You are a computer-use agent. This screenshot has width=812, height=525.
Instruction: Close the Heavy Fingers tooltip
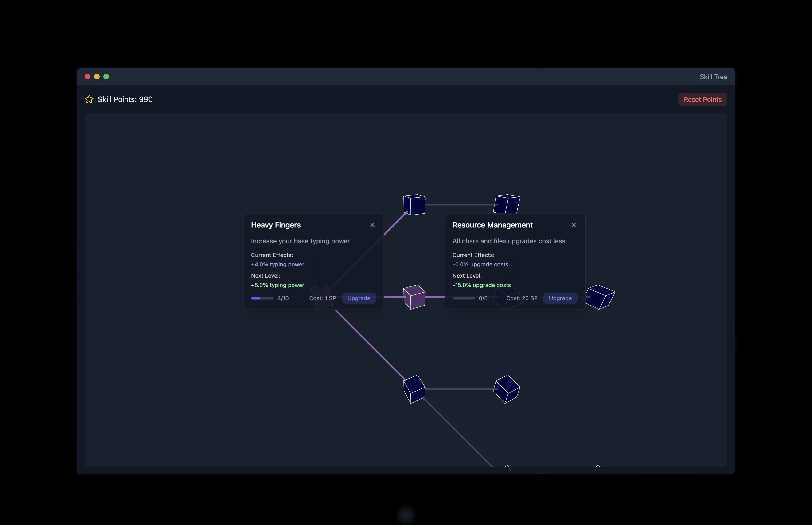[x=372, y=225]
